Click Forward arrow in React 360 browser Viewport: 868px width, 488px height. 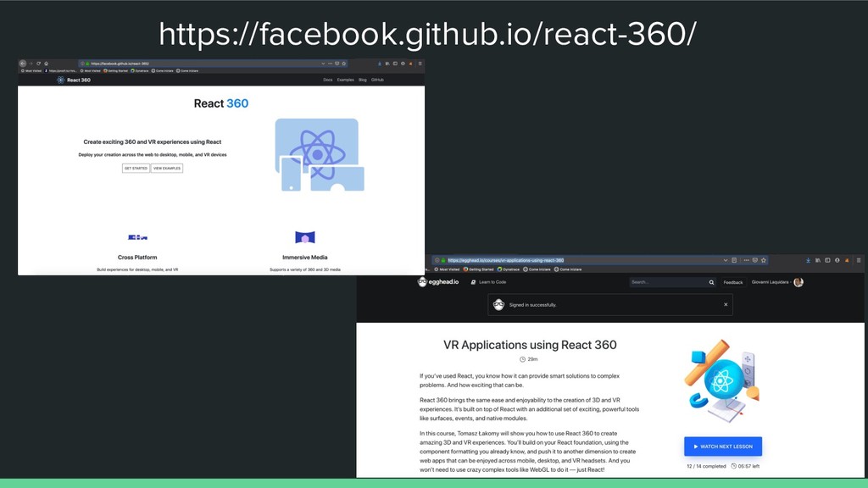point(31,64)
